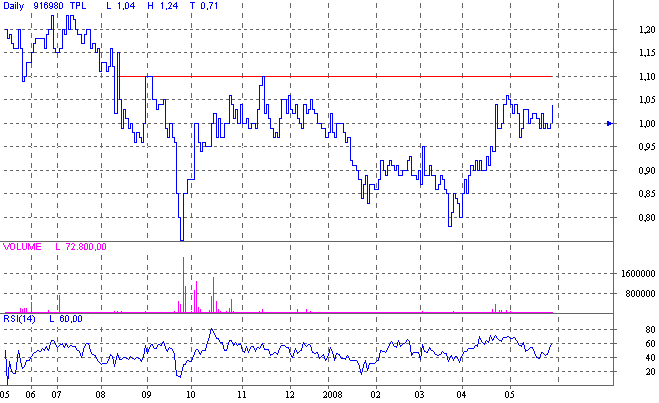Click the '12' month label on time axis
Image resolution: width=659 pixels, height=403 pixels.
[290, 395]
